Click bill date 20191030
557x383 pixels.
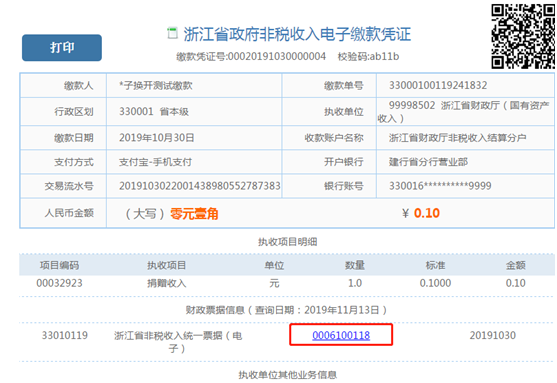tap(492, 335)
